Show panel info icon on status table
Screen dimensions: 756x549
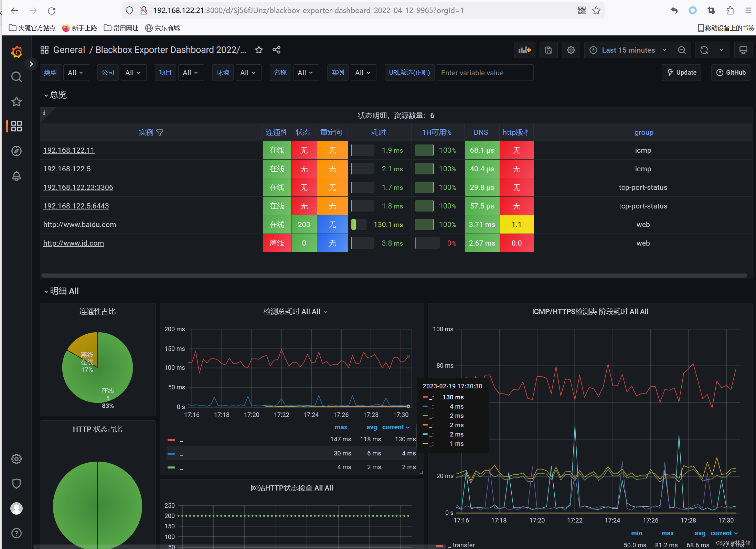point(44,113)
